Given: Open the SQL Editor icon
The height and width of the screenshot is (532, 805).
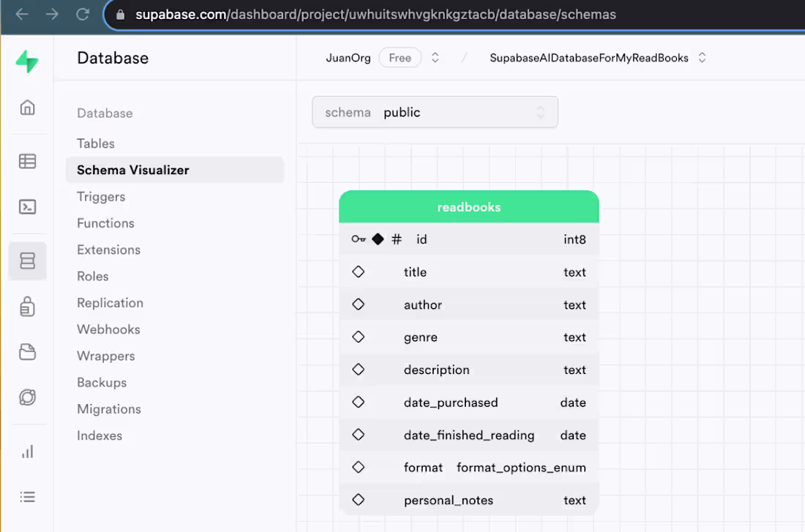Looking at the screenshot, I should pos(27,207).
